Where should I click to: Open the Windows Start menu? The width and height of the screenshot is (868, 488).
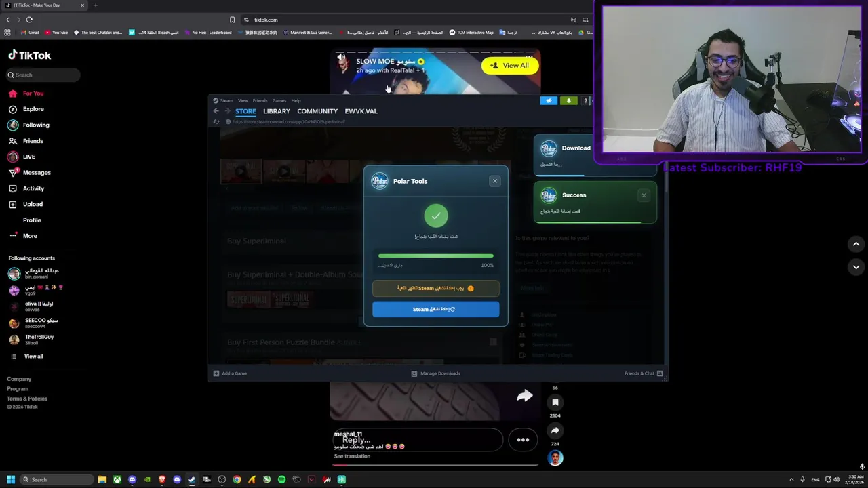coord(11,480)
